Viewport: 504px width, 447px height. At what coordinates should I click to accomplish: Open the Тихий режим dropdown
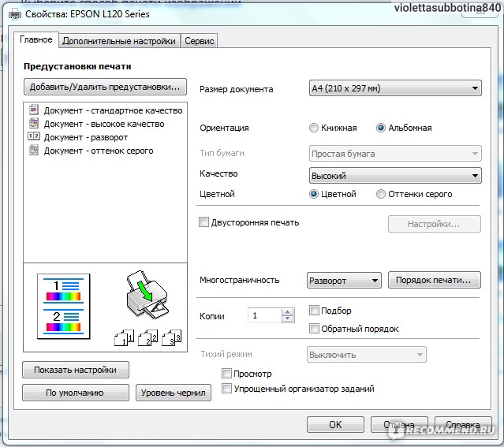click(x=367, y=355)
